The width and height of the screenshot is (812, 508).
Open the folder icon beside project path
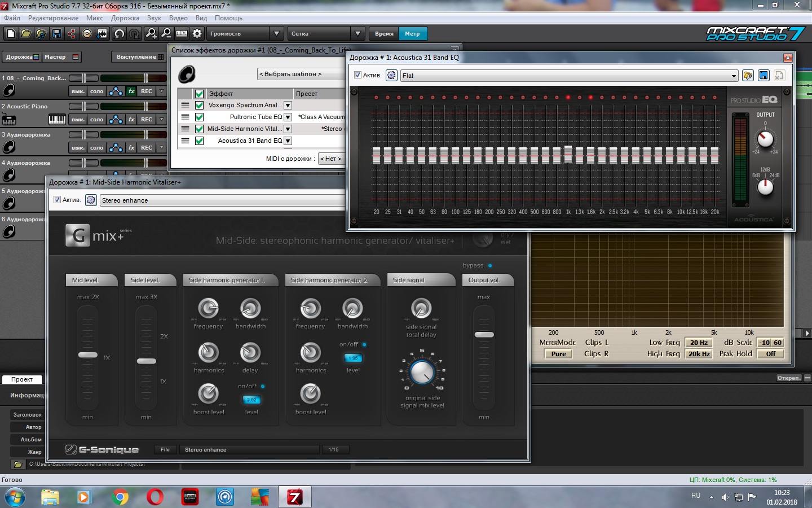tap(18, 465)
